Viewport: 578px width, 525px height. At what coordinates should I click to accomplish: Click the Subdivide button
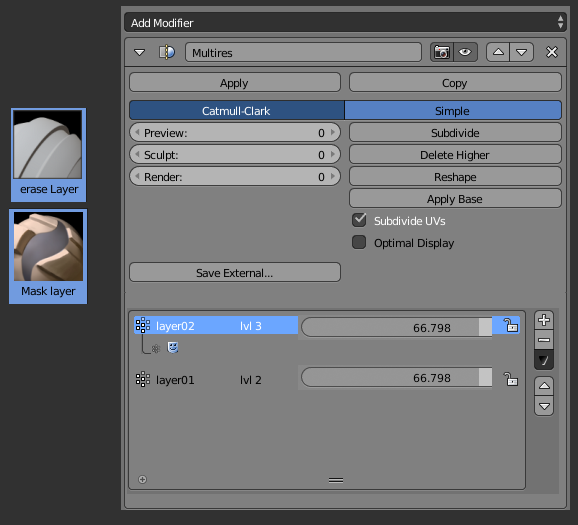click(x=455, y=133)
